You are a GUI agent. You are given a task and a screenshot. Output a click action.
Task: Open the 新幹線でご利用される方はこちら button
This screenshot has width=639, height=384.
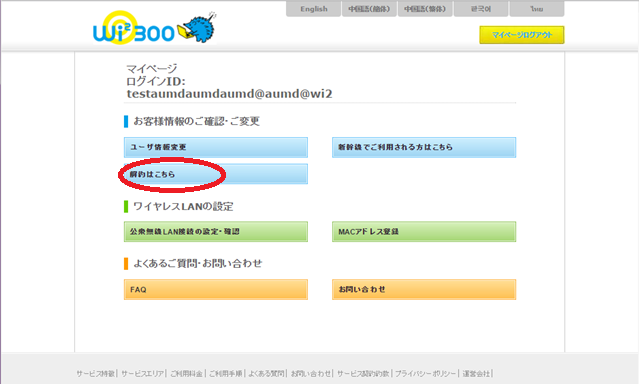(x=424, y=147)
